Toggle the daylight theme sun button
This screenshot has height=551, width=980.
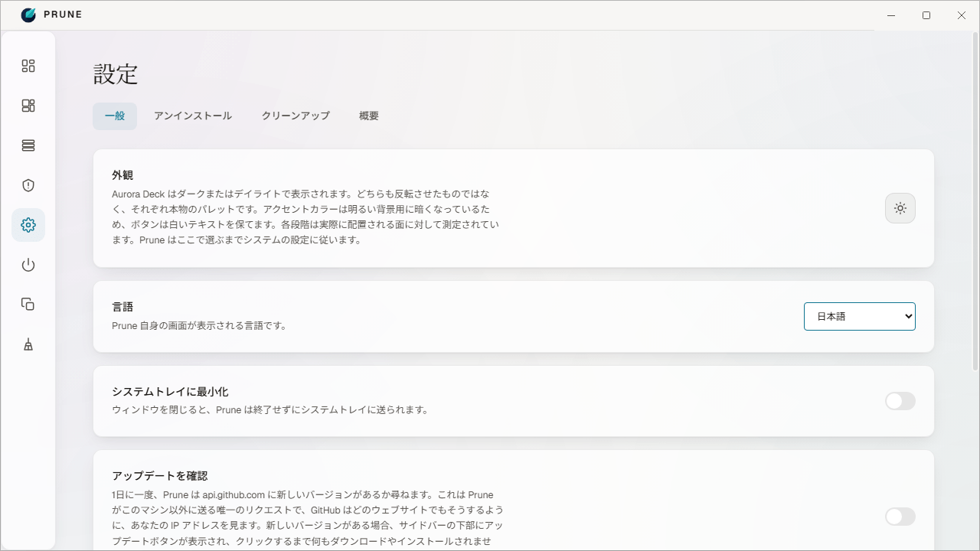point(900,208)
